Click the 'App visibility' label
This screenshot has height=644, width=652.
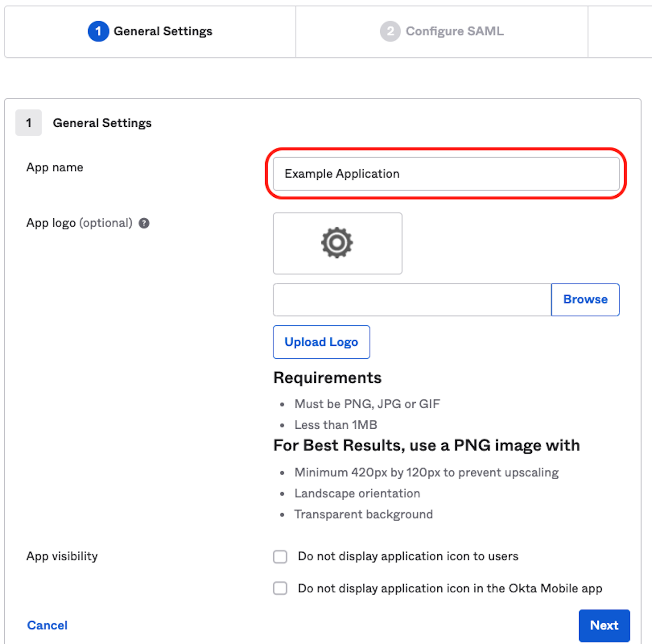coord(62,556)
